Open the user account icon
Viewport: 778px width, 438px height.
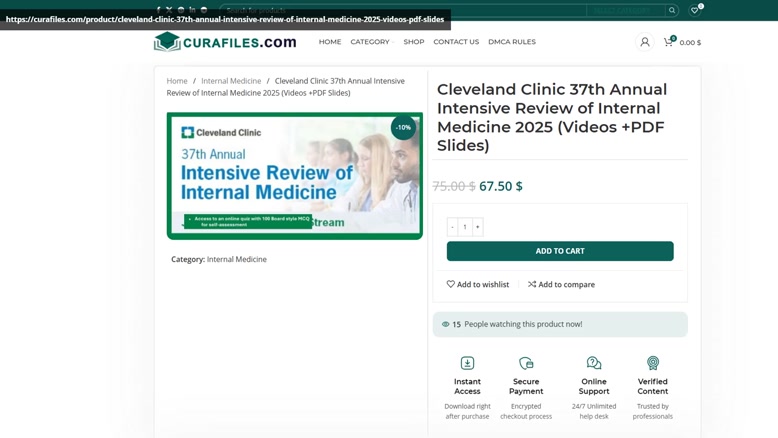click(x=645, y=42)
